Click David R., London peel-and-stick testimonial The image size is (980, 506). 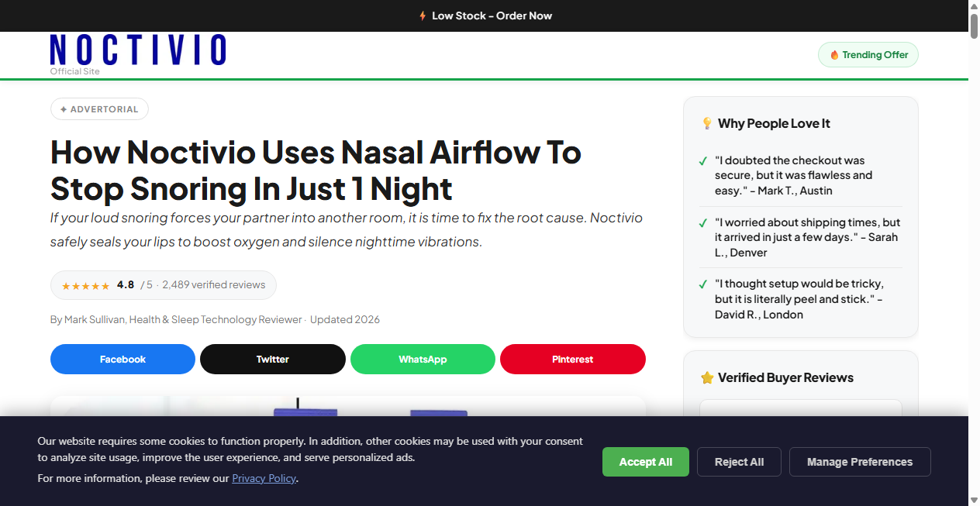click(799, 299)
